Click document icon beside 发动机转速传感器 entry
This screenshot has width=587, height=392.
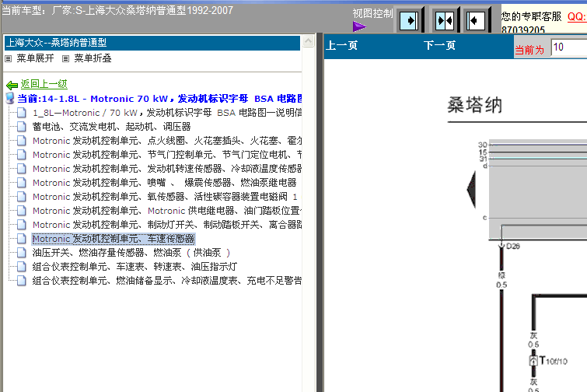(22, 169)
